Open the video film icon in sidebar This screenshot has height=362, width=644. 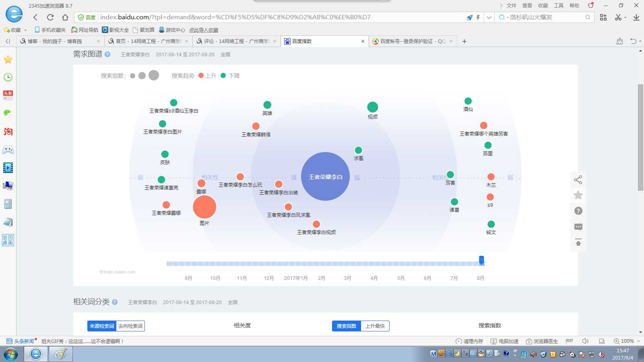click(x=8, y=167)
